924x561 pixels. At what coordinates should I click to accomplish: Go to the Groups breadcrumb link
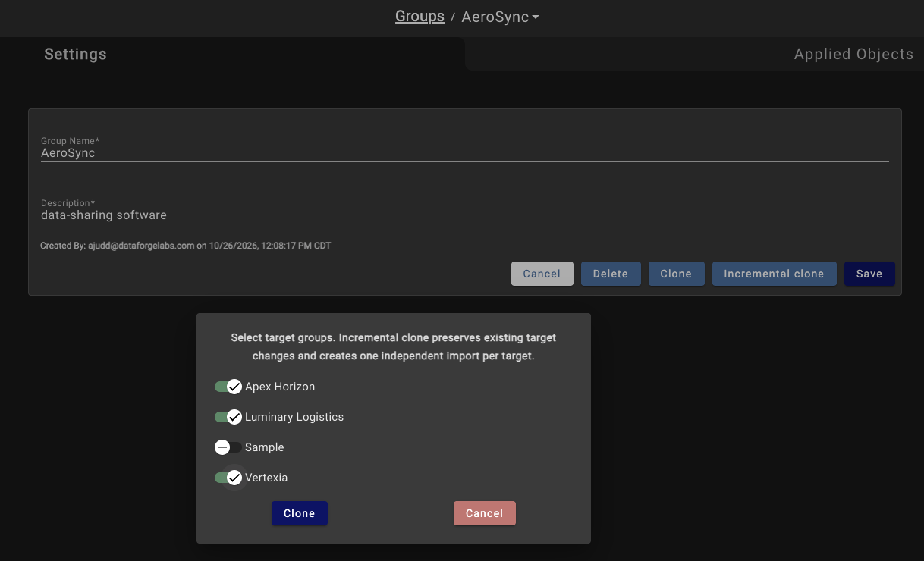[x=420, y=17]
